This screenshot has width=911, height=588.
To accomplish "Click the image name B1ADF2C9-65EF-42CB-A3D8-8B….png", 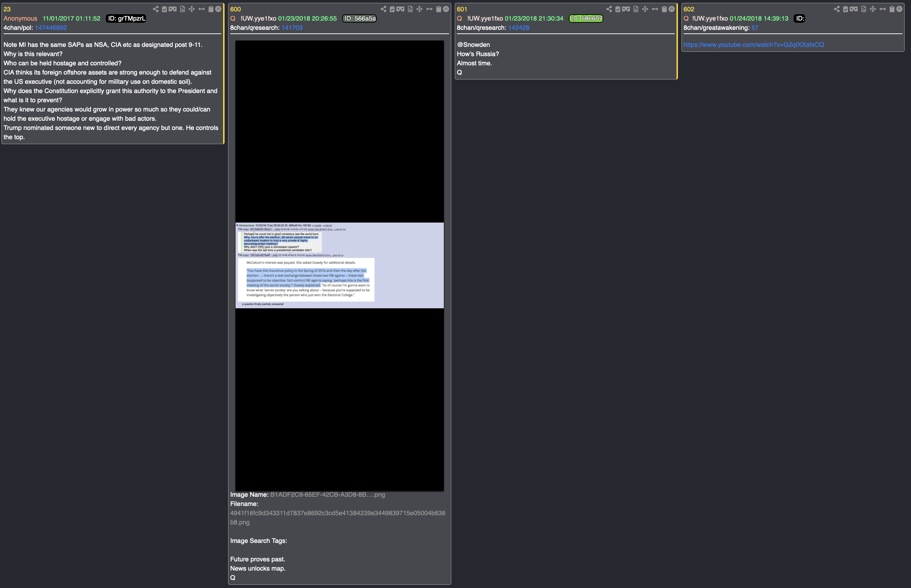I will click(x=327, y=495).
